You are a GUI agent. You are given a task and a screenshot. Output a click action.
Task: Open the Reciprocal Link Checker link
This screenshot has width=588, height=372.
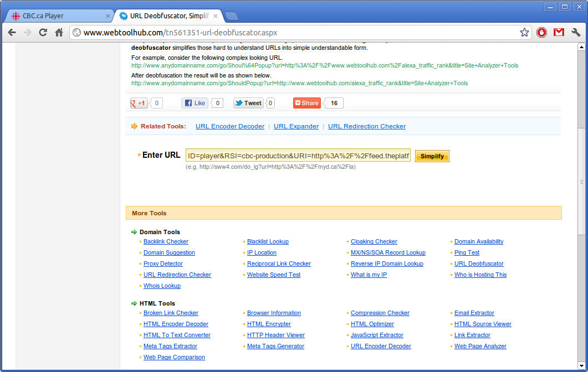(x=279, y=263)
